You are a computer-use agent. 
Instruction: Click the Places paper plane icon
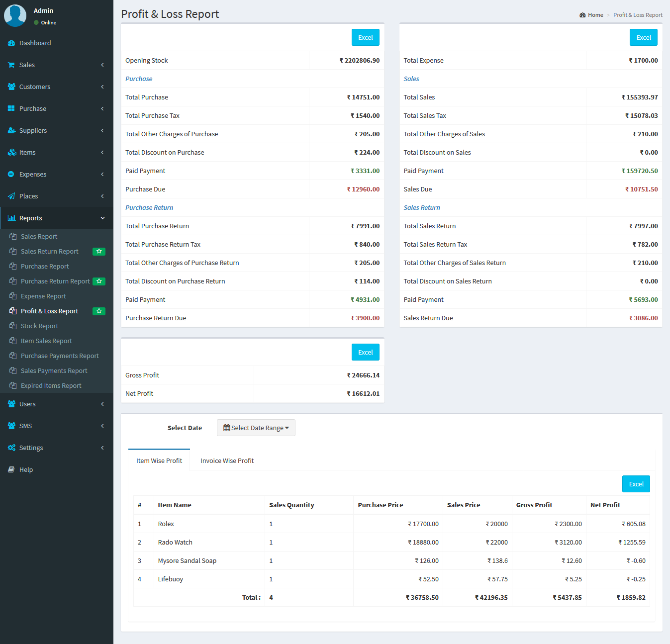(x=11, y=196)
